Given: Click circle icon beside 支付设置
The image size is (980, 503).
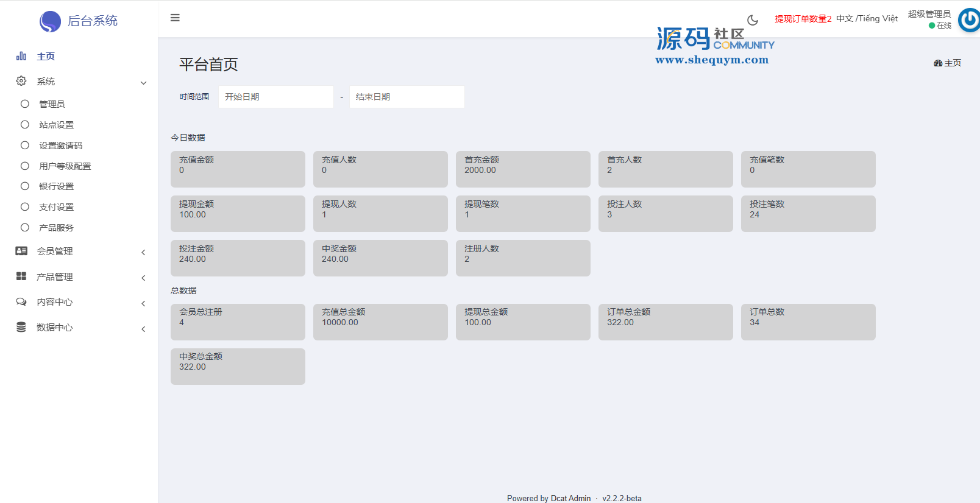Looking at the screenshot, I should (x=25, y=207).
